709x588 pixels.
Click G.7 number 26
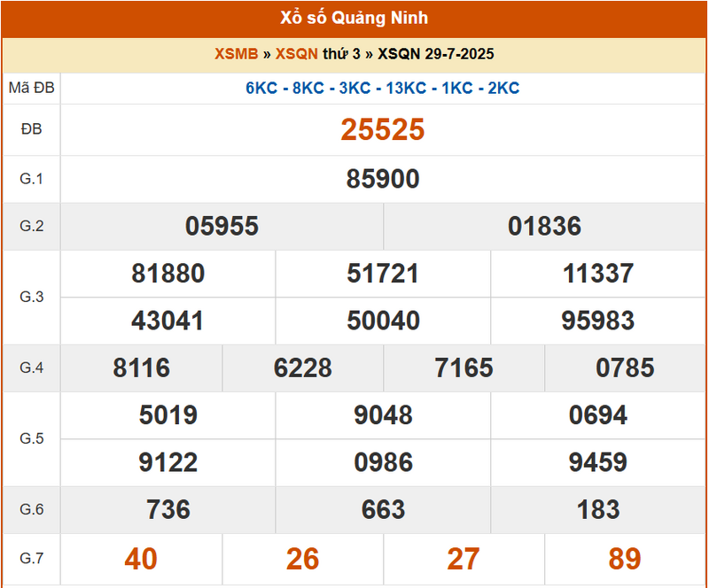click(302, 559)
